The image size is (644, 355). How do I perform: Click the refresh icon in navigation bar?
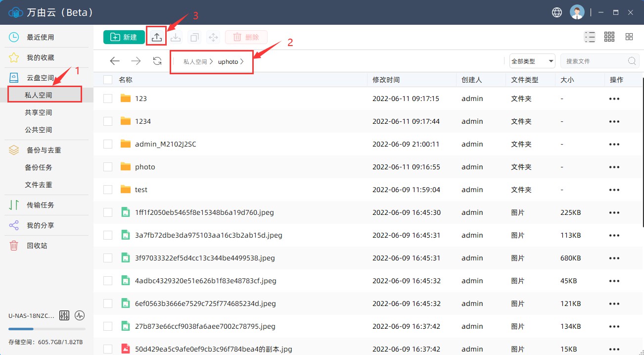[x=157, y=61]
